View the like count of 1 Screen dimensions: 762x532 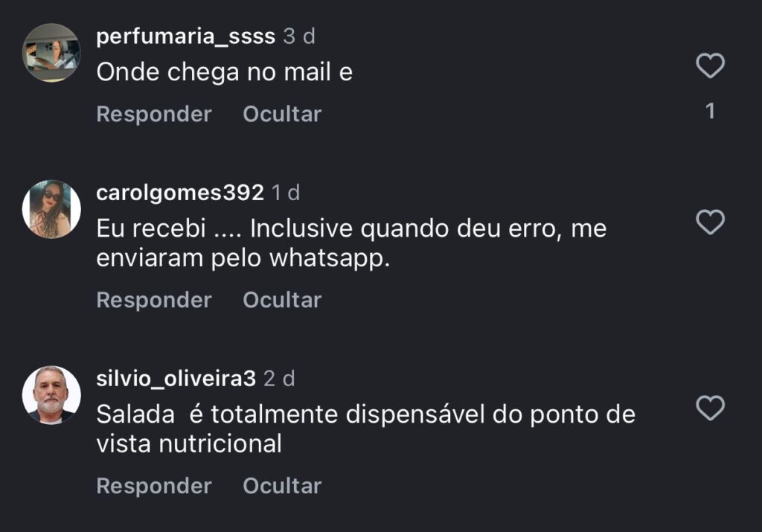(710, 112)
